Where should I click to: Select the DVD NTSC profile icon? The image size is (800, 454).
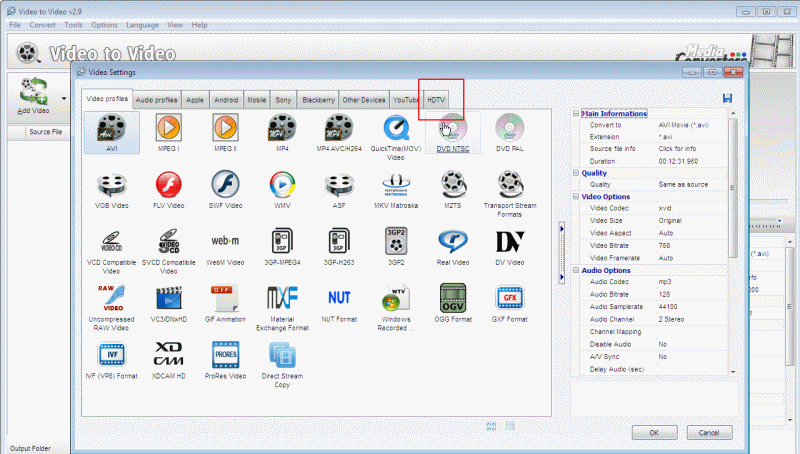tap(453, 128)
